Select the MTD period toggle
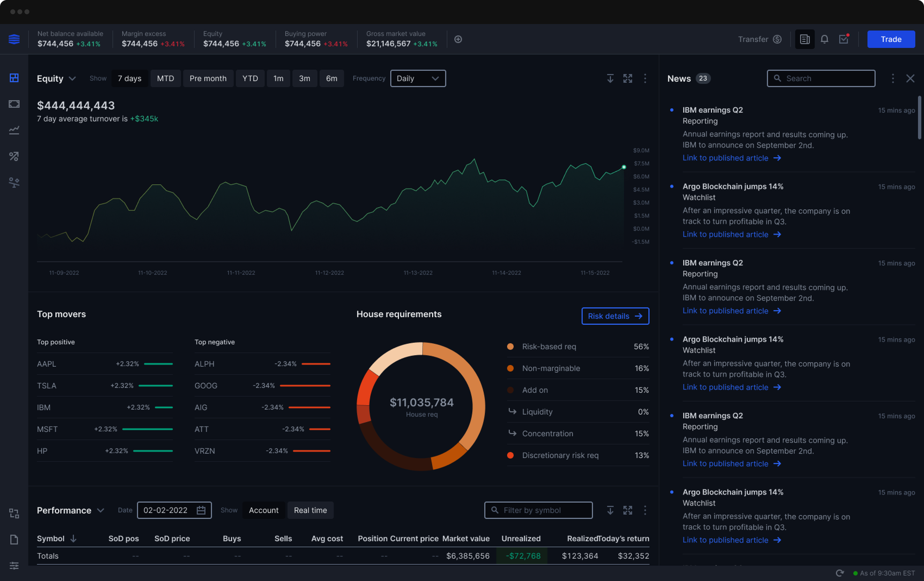The width and height of the screenshot is (924, 581). (x=165, y=78)
